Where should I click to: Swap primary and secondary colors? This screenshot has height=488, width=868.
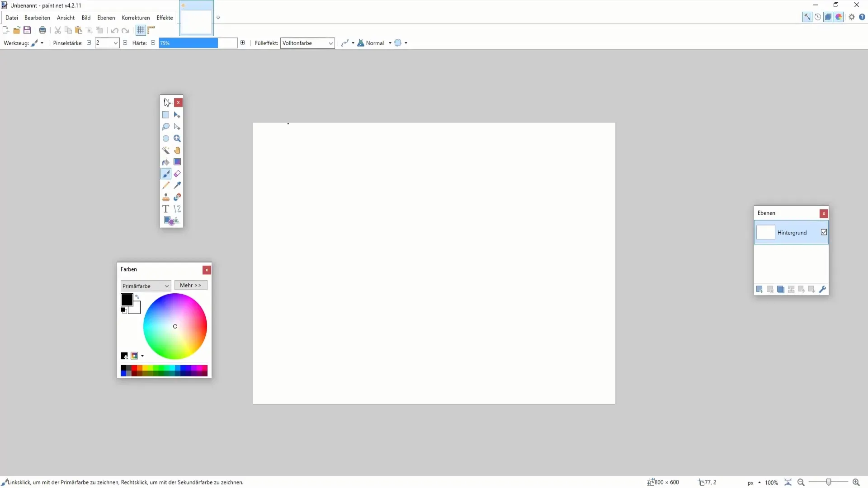coord(137,297)
